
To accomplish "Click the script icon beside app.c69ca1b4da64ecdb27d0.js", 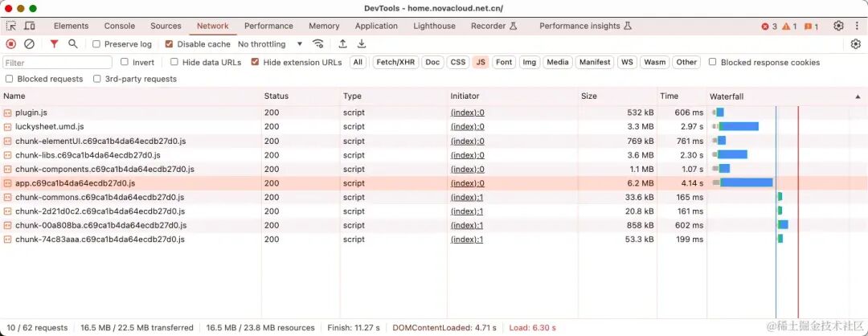I will 8,183.
